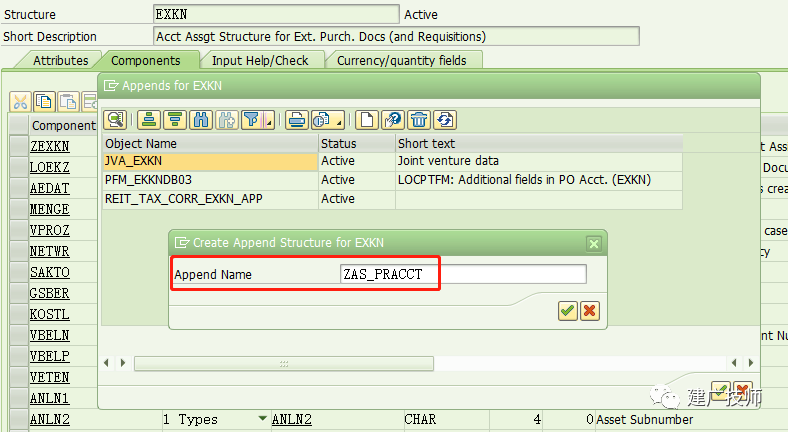Click the layout/views icon in Appends toolbar
Image resolution: width=788 pixels, height=432 pixels.
(322, 120)
